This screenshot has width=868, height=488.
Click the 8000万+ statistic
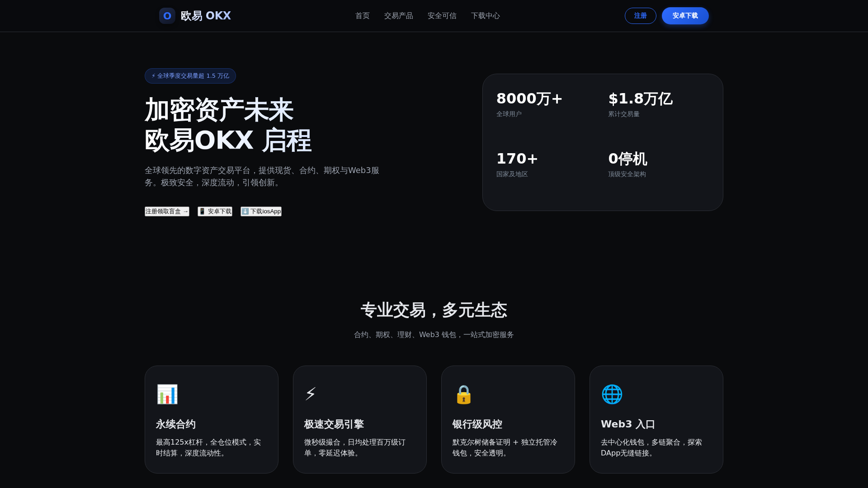point(529,99)
